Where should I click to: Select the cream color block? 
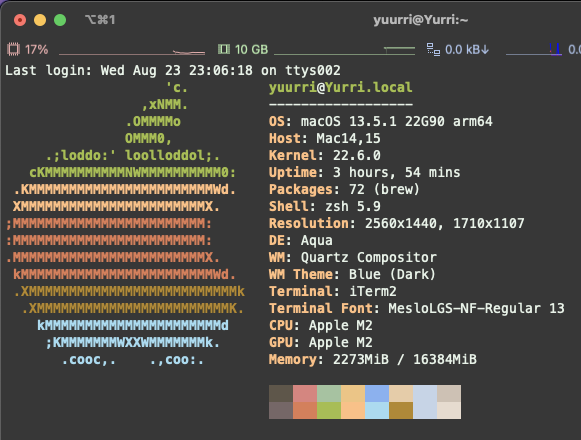[x=449, y=410]
